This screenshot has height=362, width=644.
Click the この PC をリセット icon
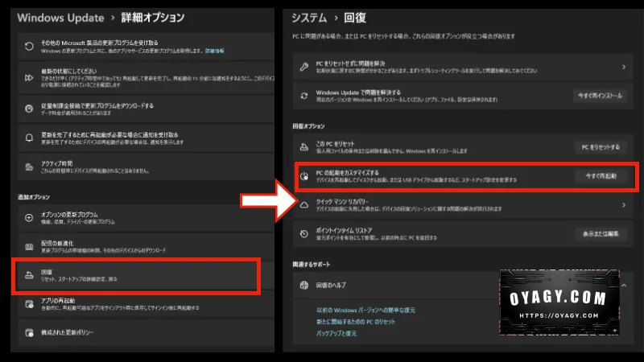[x=304, y=147]
